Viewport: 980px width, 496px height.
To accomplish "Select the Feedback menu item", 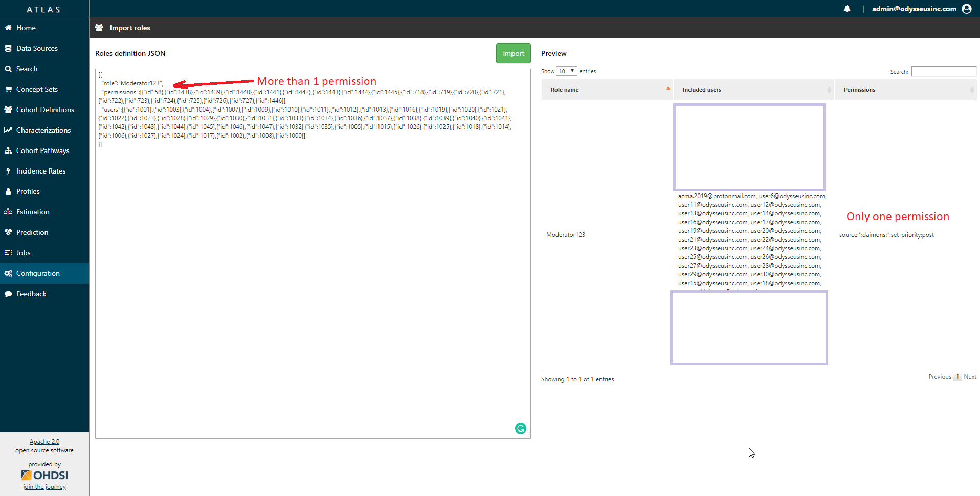I will (x=31, y=294).
